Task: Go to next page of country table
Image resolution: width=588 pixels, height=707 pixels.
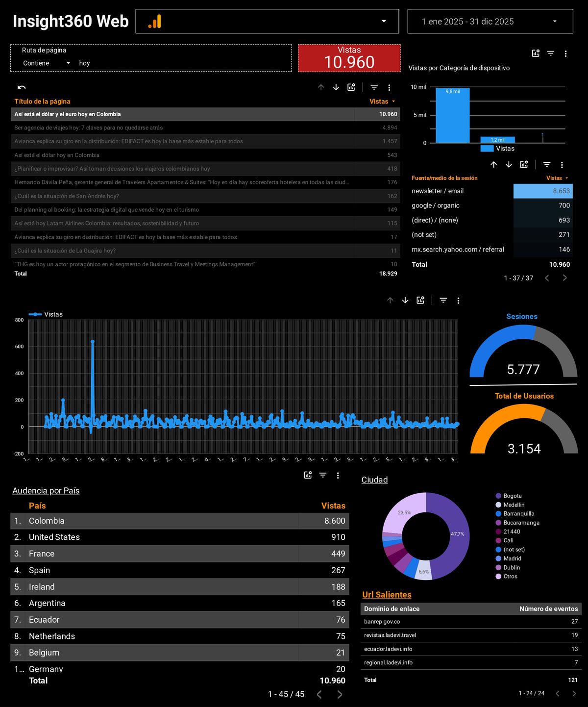Action: point(340,694)
